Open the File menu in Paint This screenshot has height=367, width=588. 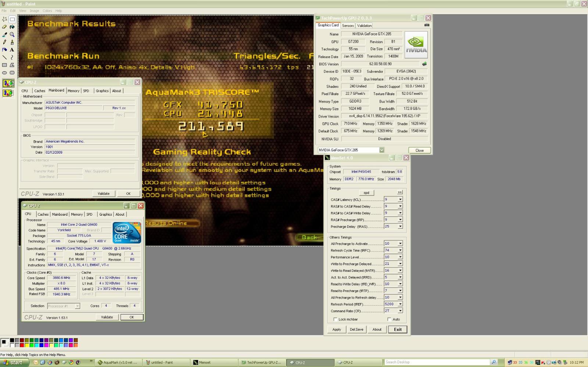coord(4,11)
